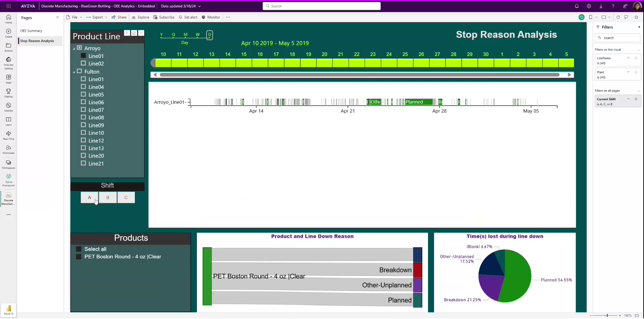Select the Day granularity on the timeline
The width and height of the screenshot is (644, 319).
tap(210, 35)
